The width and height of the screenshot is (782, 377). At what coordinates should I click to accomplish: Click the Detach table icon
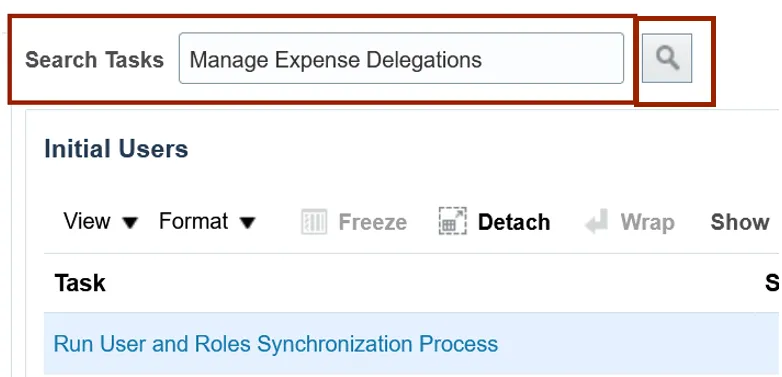pos(453,221)
